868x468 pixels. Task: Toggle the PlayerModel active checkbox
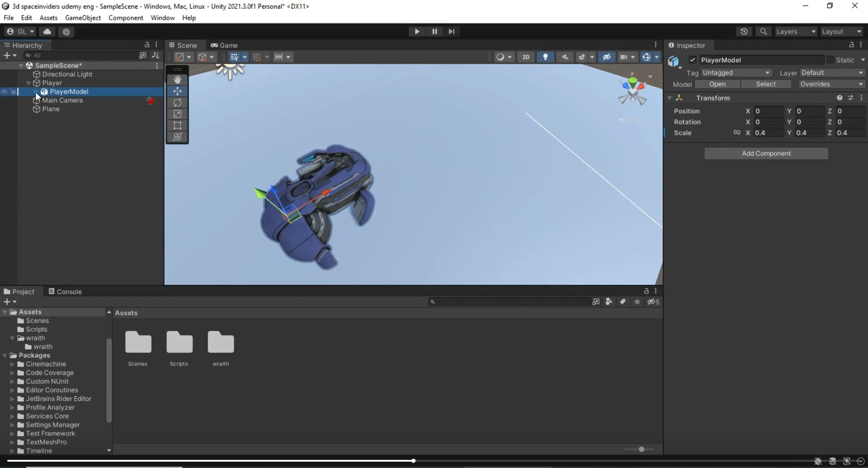click(x=693, y=60)
